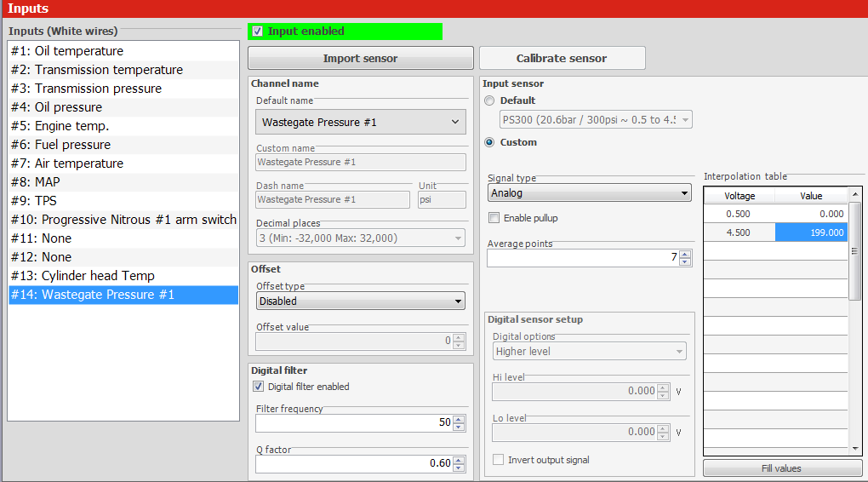Click the Import sensor button
The width and height of the screenshot is (868, 482).
[x=360, y=59]
